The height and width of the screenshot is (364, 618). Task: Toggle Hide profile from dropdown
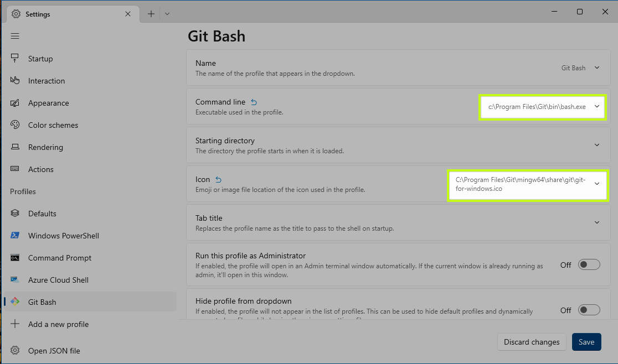[589, 310]
